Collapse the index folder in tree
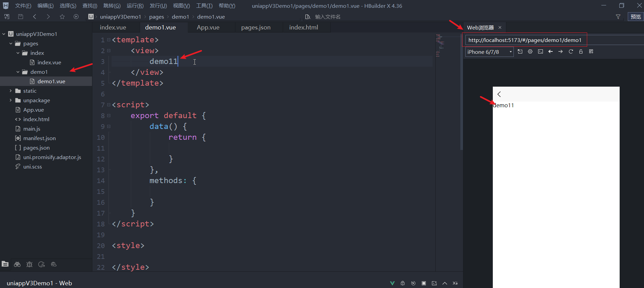The height and width of the screenshot is (288, 644). click(x=18, y=53)
